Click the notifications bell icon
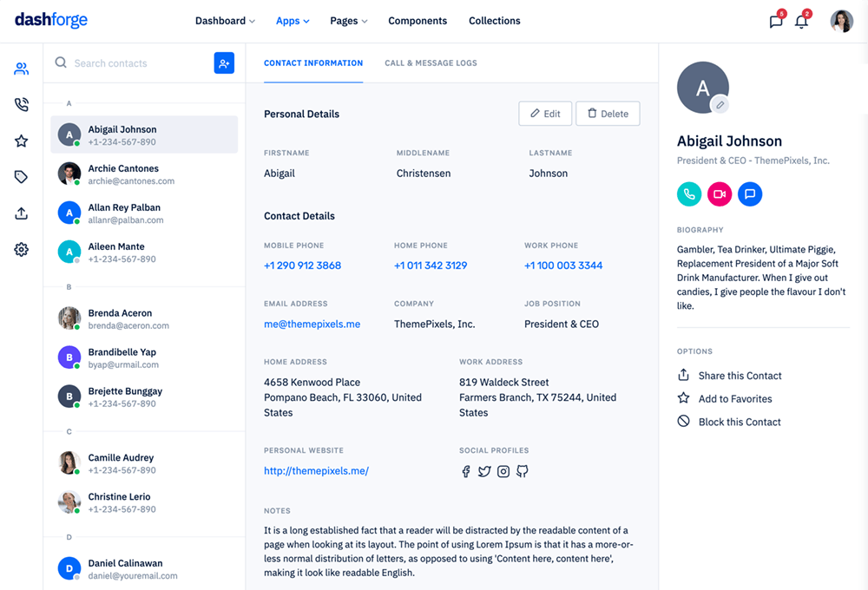Image resolution: width=868 pixels, height=590 pixels. 801,22
